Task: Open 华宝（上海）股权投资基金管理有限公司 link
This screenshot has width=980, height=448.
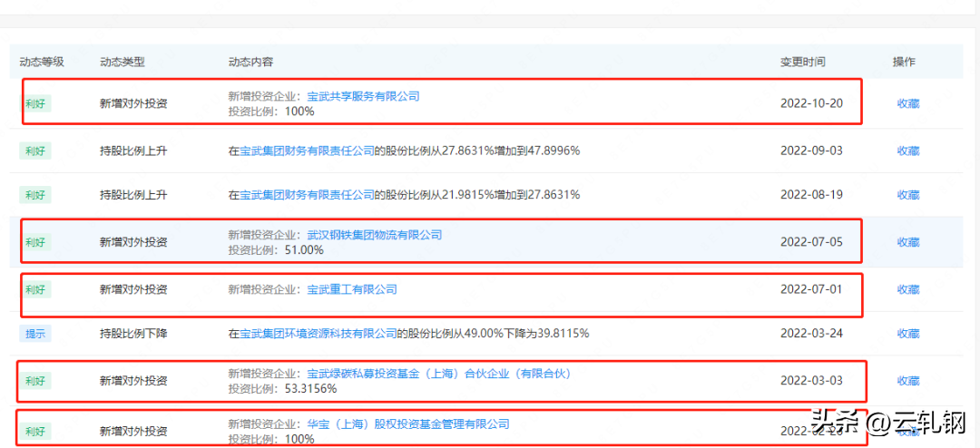Action: (x=408, y=424)
